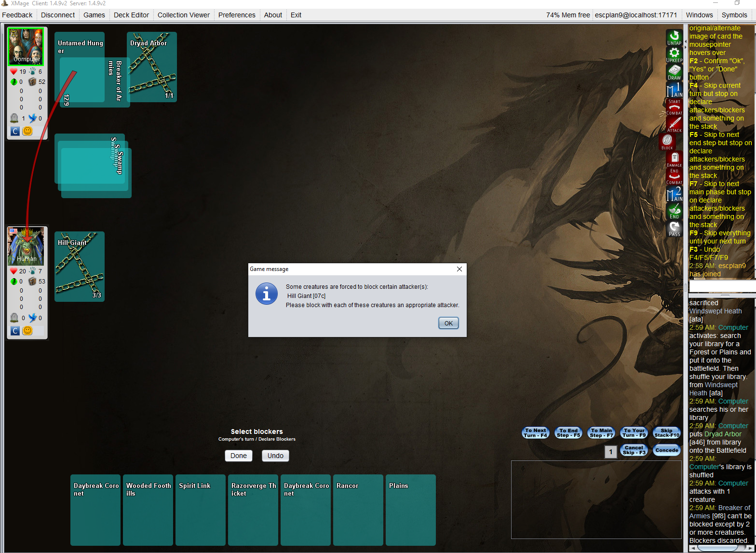Viewport: 756px width, 553px height.
Task: Click the To End Step - F5 button
Action: click(x=569, y=433)
